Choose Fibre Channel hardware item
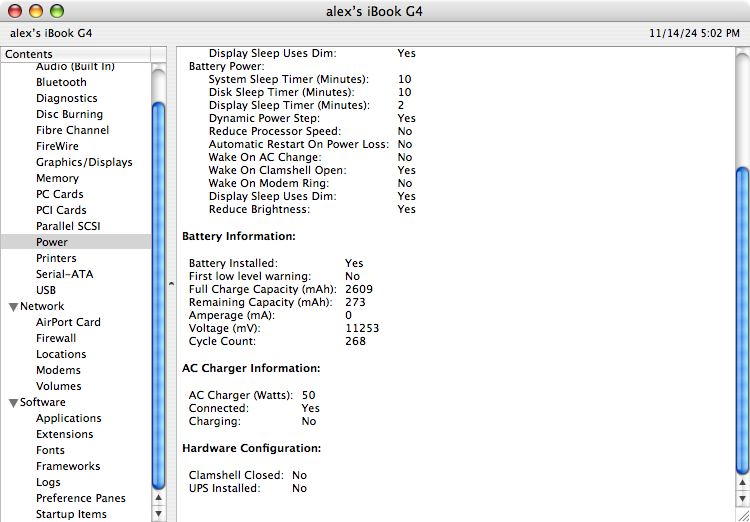 72,130
